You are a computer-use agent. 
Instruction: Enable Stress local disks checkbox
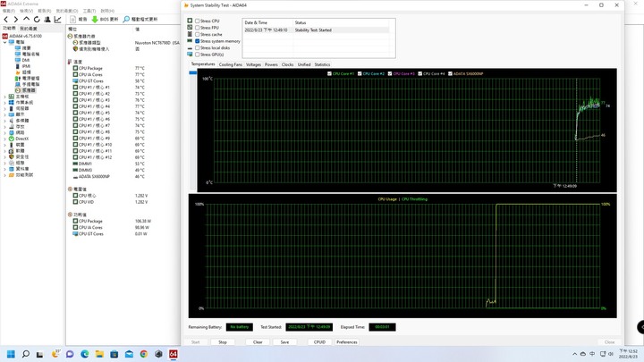point(197,47)
